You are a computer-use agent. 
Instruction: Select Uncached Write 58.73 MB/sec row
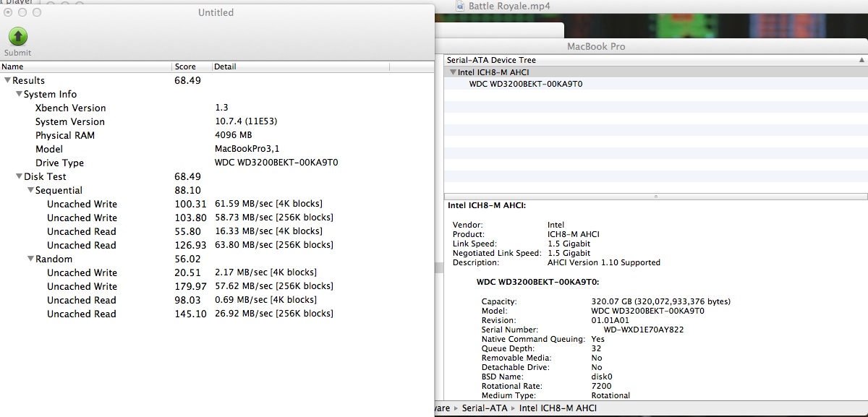(217, 218)
